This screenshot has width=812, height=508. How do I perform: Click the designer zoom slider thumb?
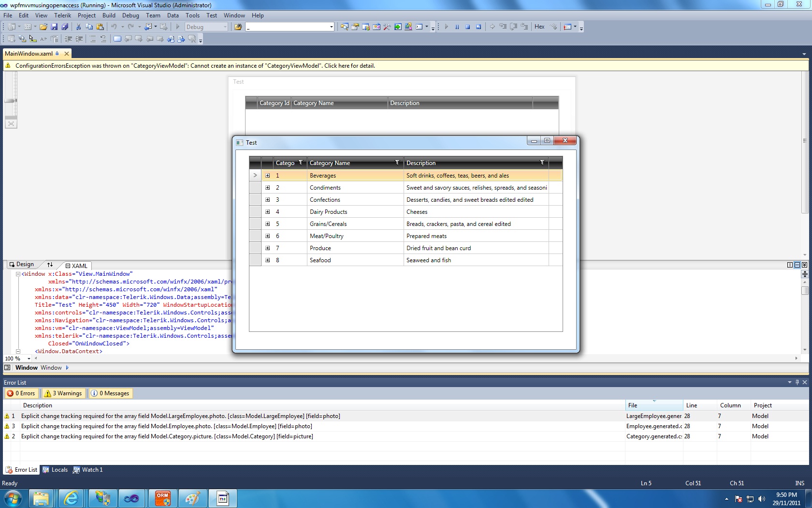tap(11, 101)
